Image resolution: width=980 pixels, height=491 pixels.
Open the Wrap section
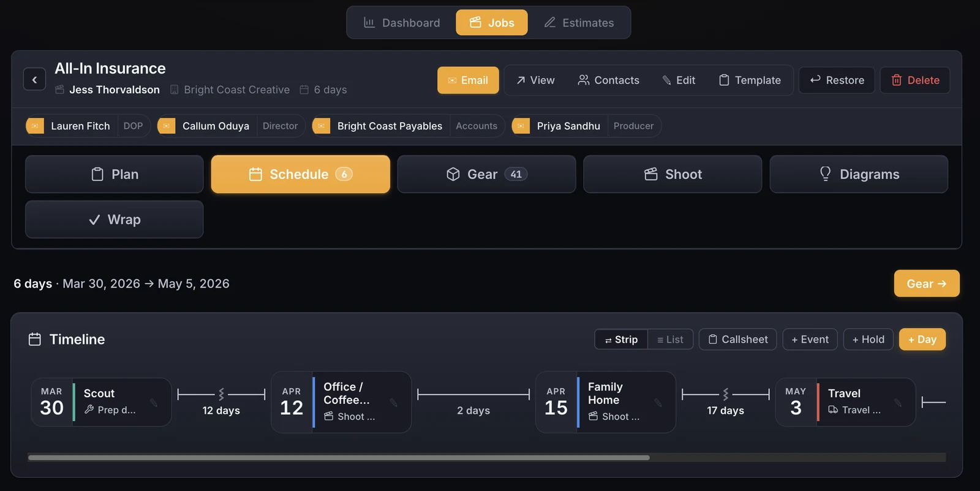(x=115, y=219)
